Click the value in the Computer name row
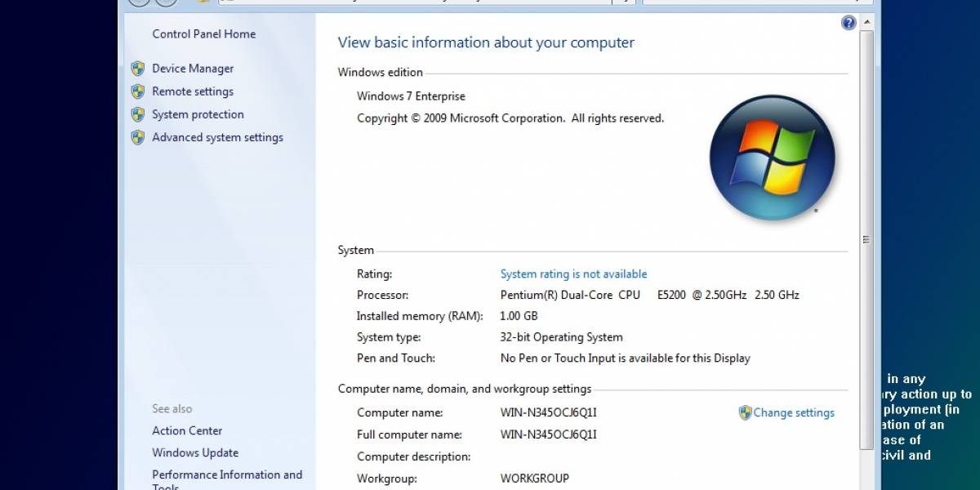This screenshot has width=980, height=490. 548,413
